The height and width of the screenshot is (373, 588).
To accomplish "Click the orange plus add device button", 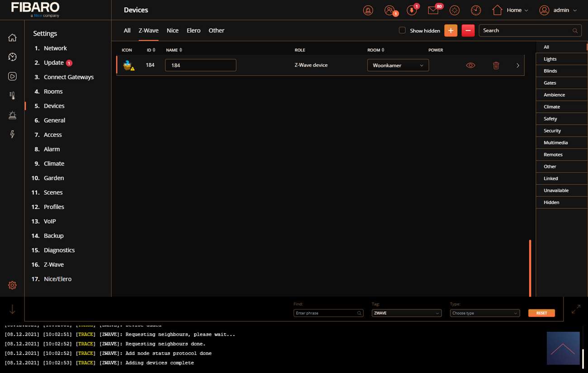I will tap(450, 30).
